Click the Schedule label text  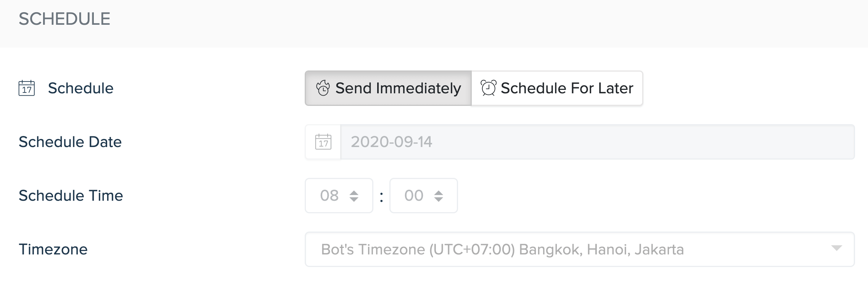tap(80, 88)
